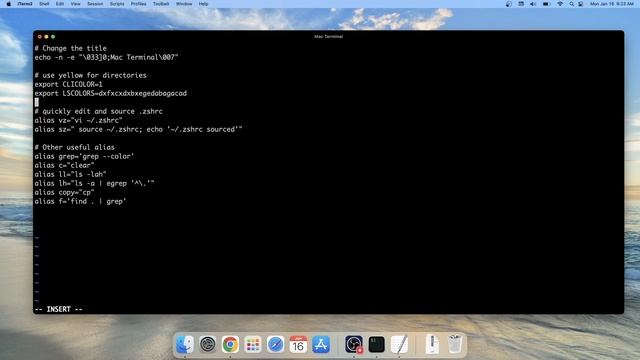Click the '# Other useful alias' comment
The height and width of the screenshot is (360, 640).
75,147
